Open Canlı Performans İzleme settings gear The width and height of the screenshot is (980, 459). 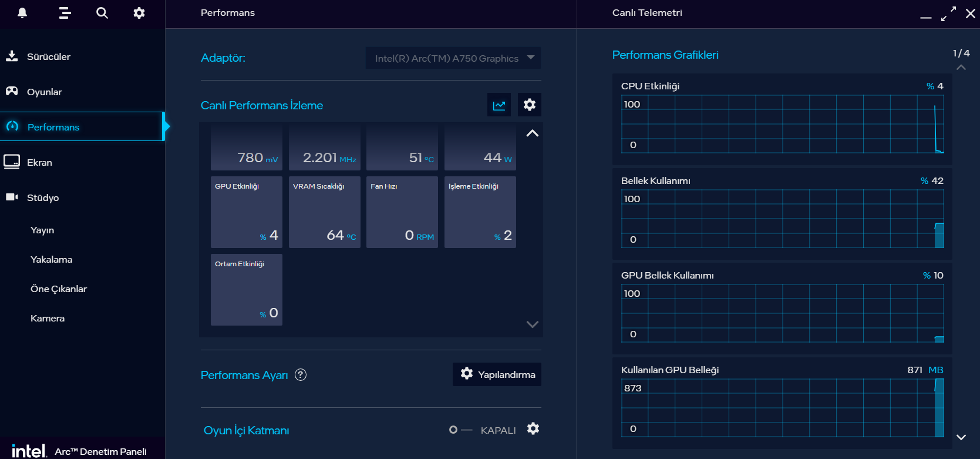(530, 105)
